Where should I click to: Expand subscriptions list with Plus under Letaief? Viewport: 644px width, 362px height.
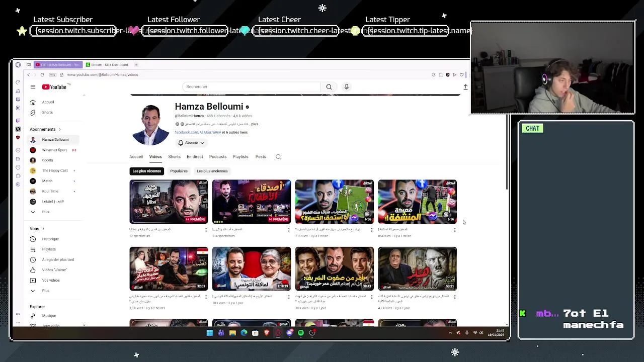tap(46, 212)
